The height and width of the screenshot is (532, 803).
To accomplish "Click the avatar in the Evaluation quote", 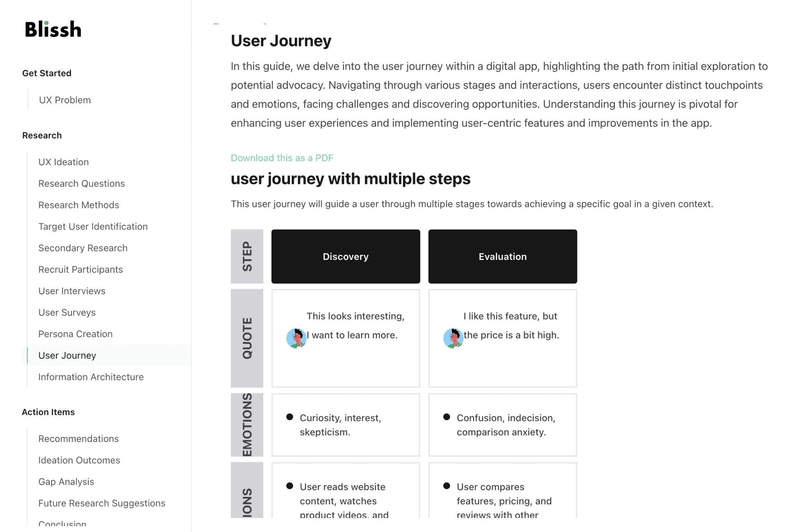I will click(x=453, y=338).
